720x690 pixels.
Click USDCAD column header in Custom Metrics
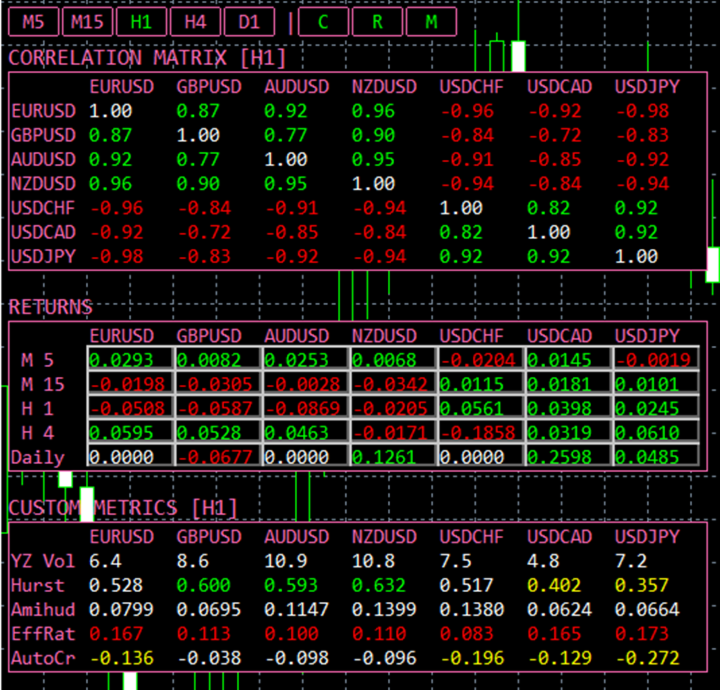pyautogui.click(x=559, y=537)
